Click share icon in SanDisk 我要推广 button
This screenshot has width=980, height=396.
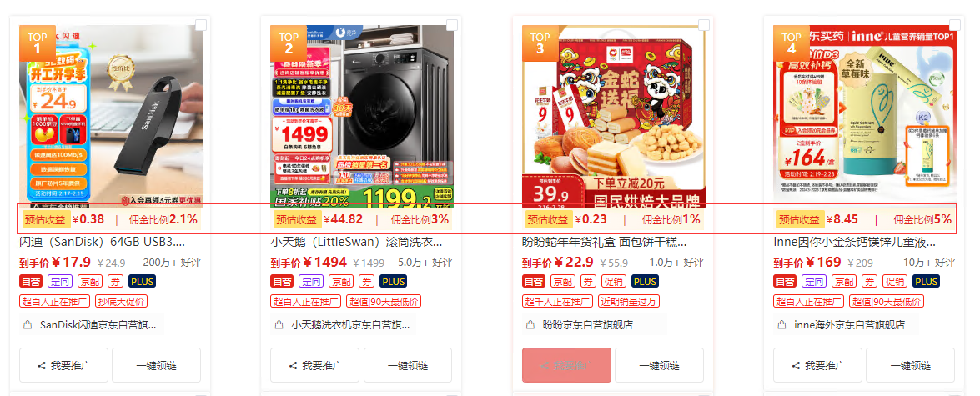[42, 365]
